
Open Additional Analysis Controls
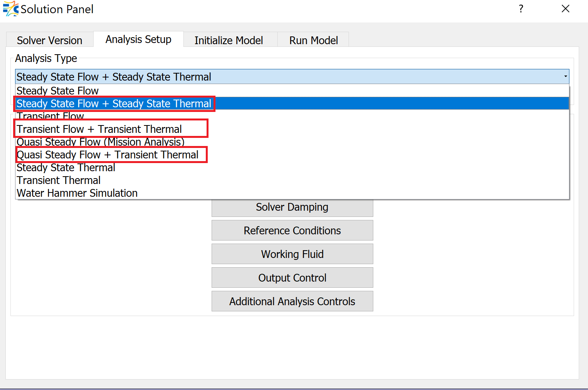click(x=292, y=301)
